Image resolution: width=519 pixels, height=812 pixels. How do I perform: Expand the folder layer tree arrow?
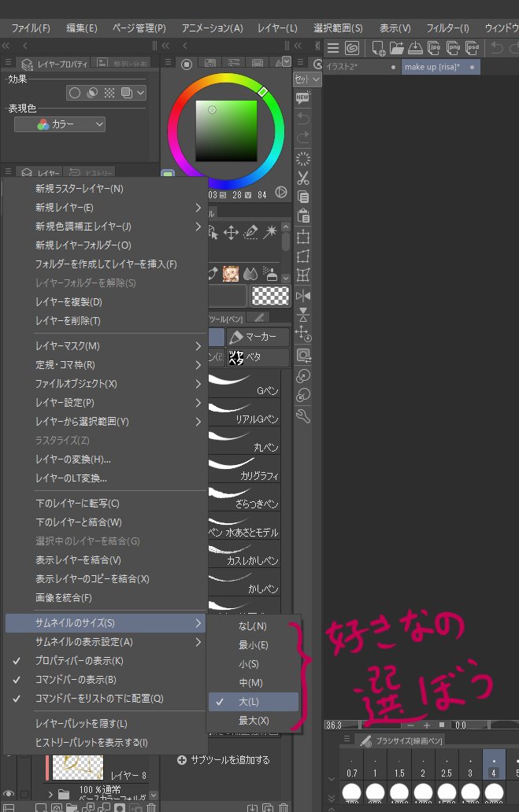[x=50, y=794]
